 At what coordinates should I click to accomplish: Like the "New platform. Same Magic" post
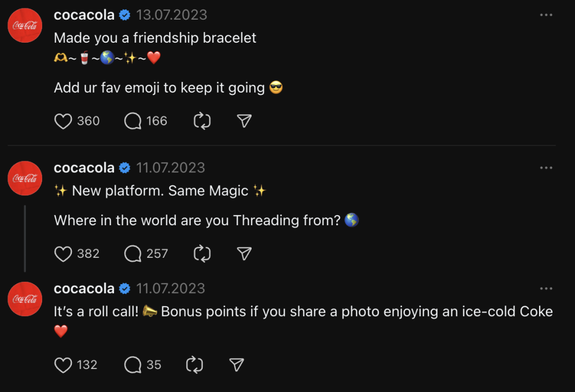click(63, 254)
